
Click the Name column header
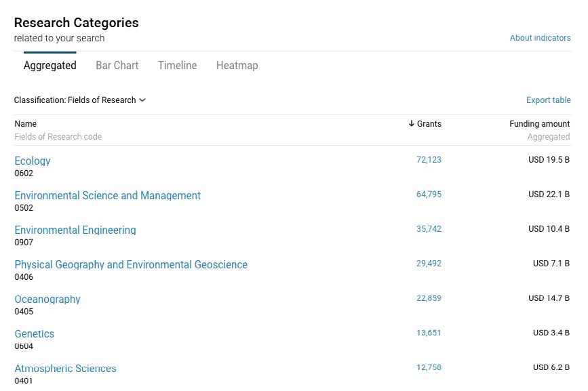click(26, 124)
